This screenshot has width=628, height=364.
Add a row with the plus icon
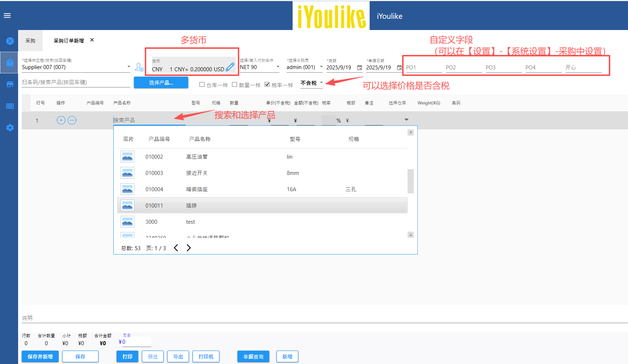[x=61, y=120]
